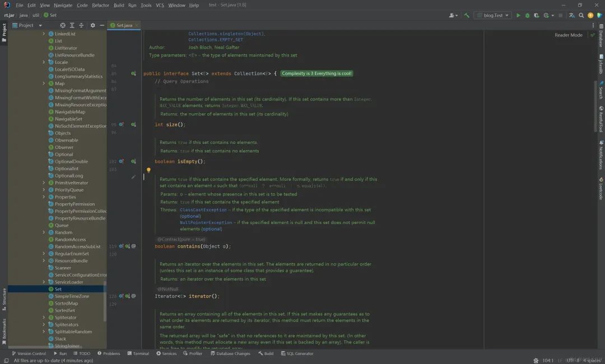Click the green Run button in toolbar
Image resolution: width=605 pixels, height=364 pixels.
pos(518,15)
